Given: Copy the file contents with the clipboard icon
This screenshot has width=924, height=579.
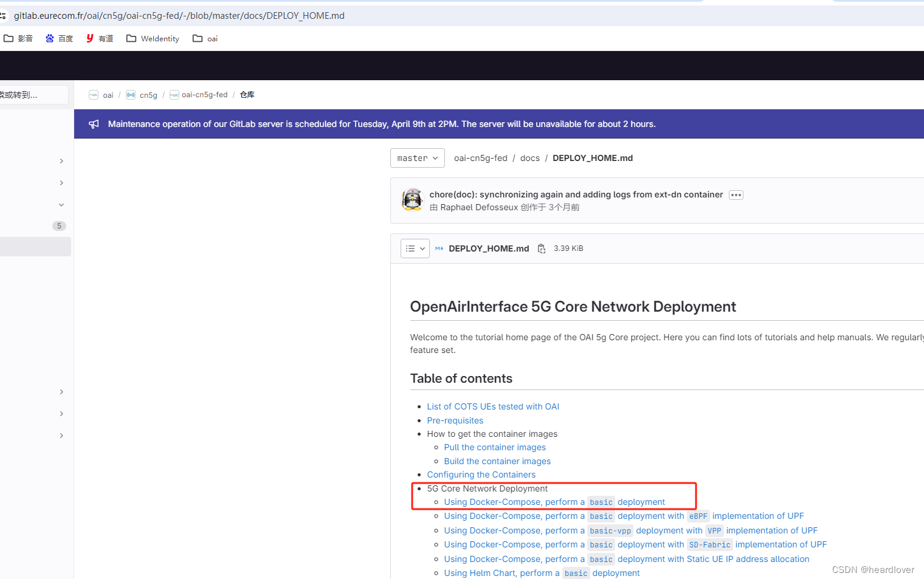Looking at the screenshot, I should tap(541, 248).
